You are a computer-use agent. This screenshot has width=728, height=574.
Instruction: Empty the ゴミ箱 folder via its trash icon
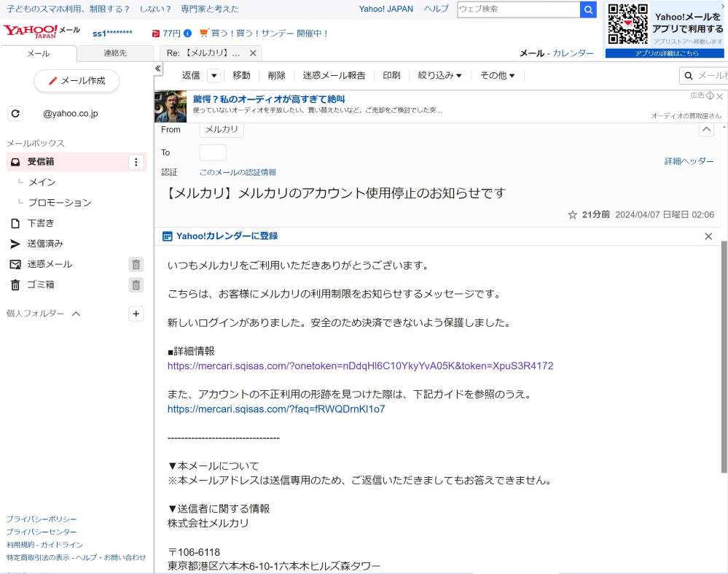136,285
